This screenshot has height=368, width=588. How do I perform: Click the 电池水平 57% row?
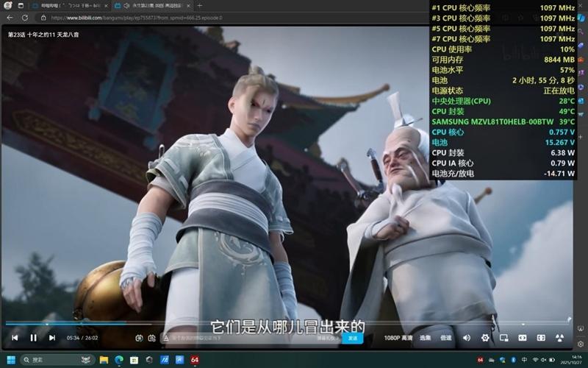[503, 70]
